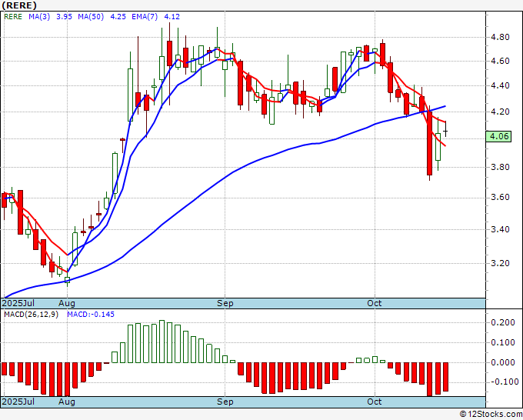
Task: Click the MACD(26,12,9) indicator label
Action: pos(31,315)
